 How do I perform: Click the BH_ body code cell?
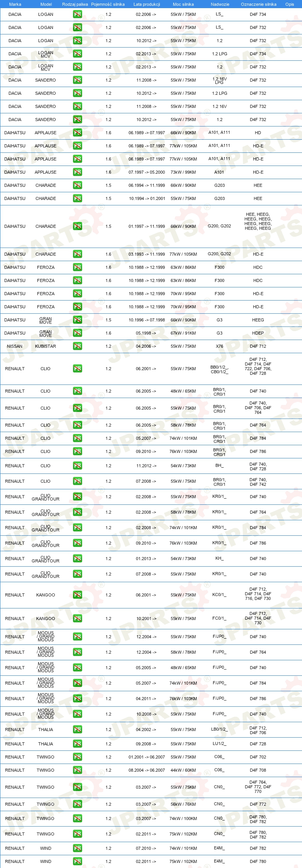219,465
